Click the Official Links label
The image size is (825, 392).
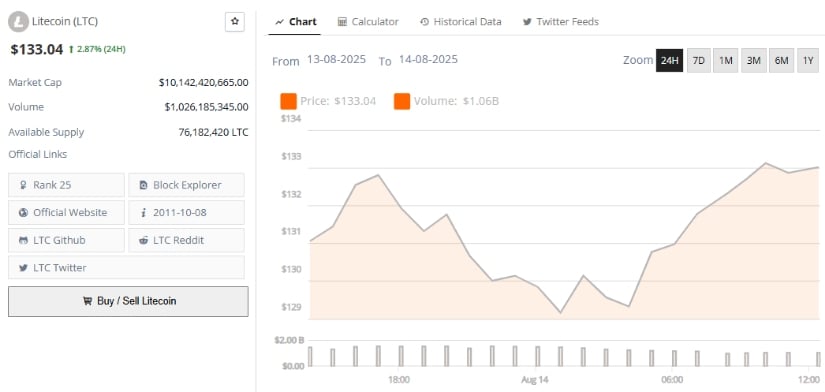point(38,155)
